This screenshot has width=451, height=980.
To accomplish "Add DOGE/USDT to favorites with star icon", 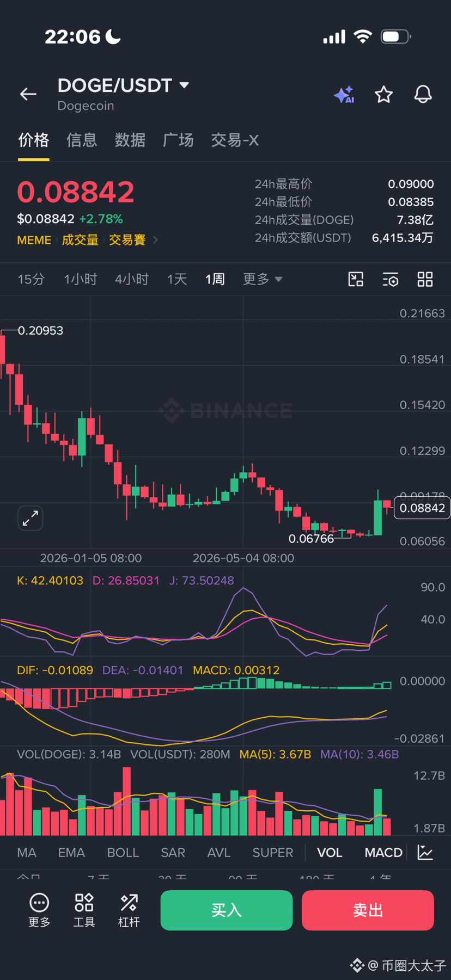I will point(384,95).
